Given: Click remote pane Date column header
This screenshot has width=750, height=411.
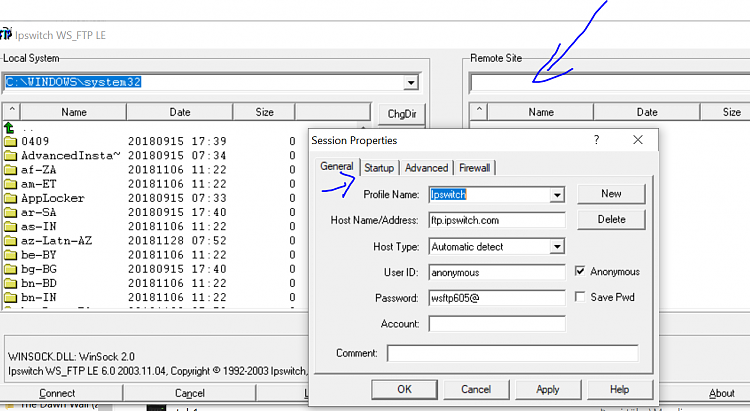Looking at the screenshot, I should tap(647, 112).
